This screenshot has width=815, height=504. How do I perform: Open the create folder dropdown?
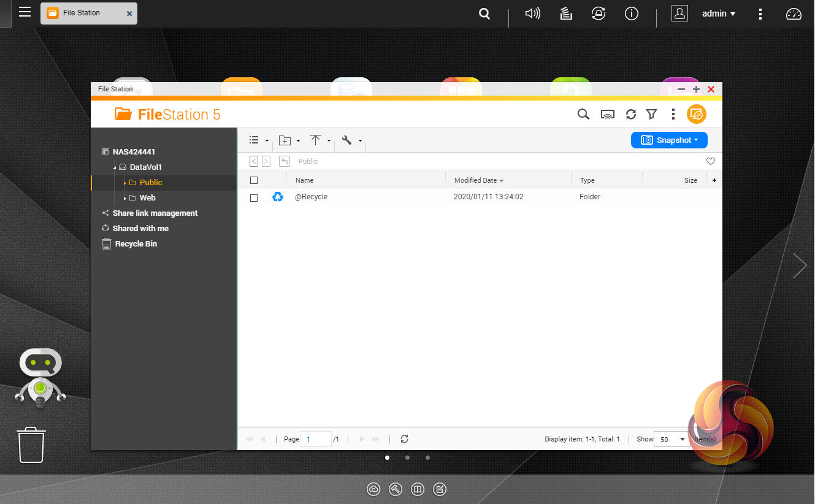pyautogui.click(x=289, y=140)
